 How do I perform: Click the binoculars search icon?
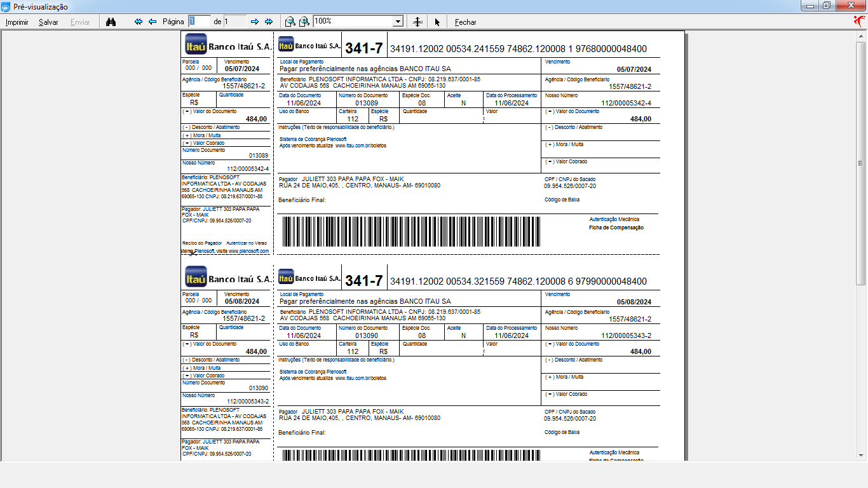pyautogui.click(x=111, y=22)
